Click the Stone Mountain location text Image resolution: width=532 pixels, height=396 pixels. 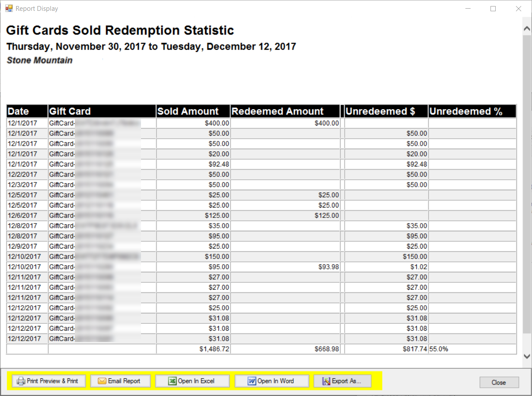(40, 60)
